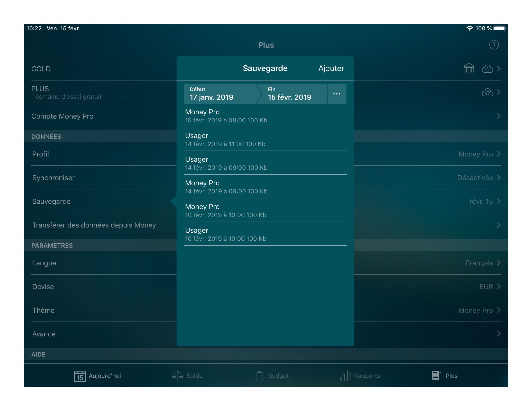
Task: Click the cloud upload icon next to bank
Action: tap(487, 68)
